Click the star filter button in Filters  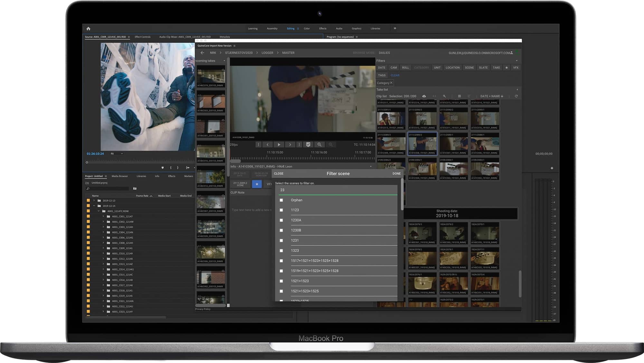click(507, 68)
